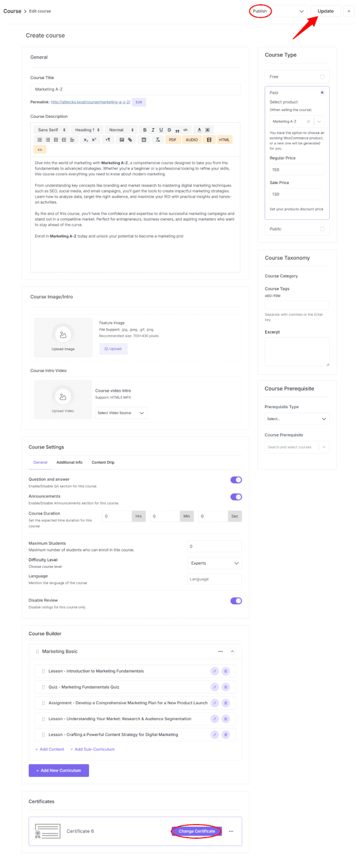This screenshot has width=360, height=868.
Task: Click the PDF insert icon in the editor toolbar
Action: [173, 139]
